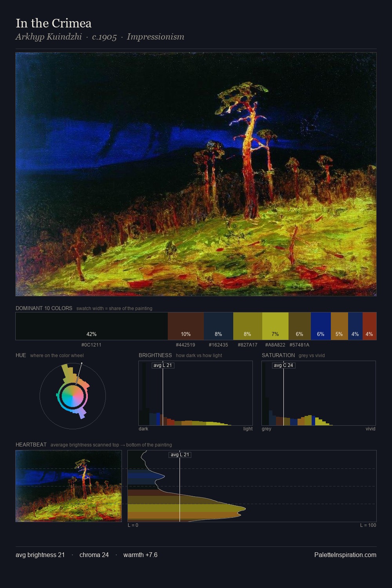Click the hue color wheel chart
Screen dimensions: 392x588
pos(73,396)
